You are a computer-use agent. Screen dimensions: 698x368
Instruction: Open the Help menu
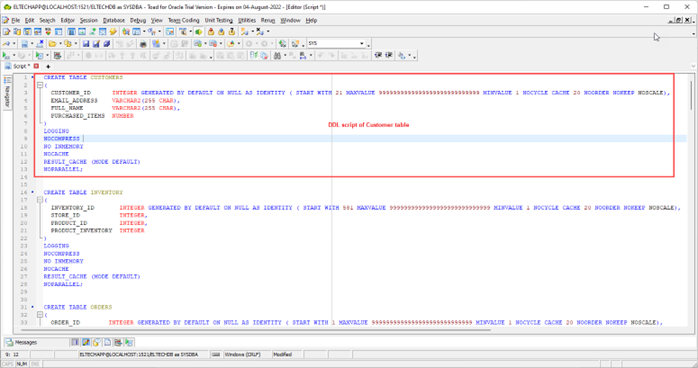tap(311, 20)
